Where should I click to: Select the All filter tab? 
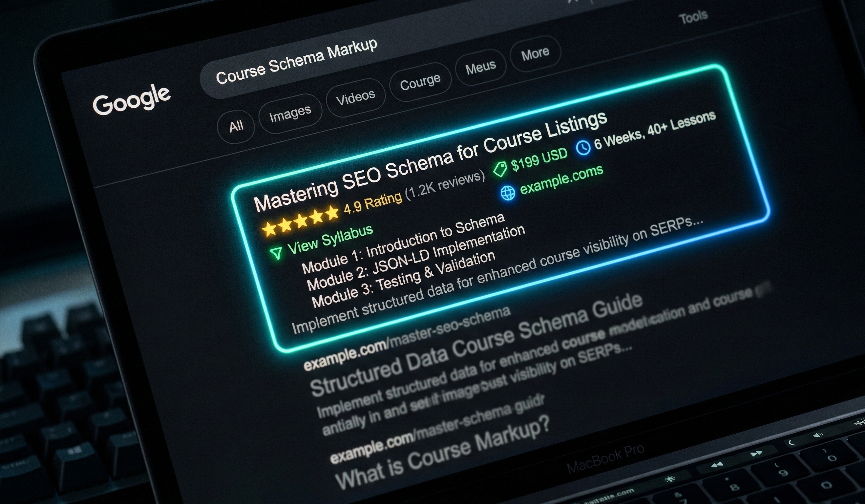[236, 126]
